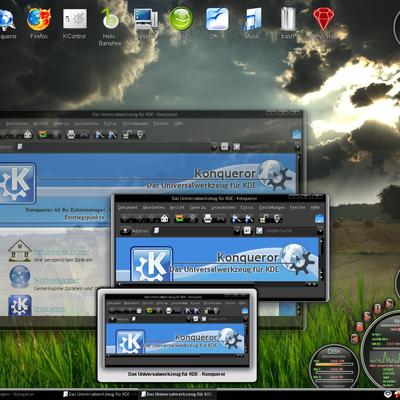Launch the Konqueror desktop icon
The width and height of the screenshot is (400, 400).
tap(7, 20)
